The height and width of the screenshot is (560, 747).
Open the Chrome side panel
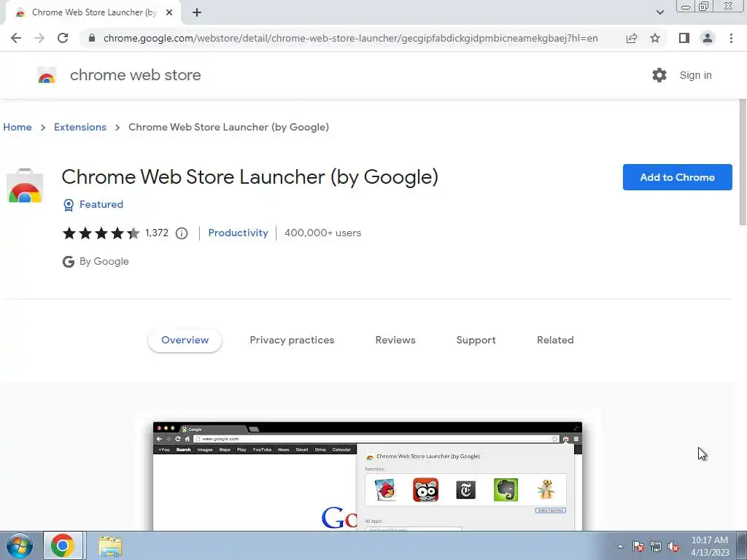tap(684, 38)
